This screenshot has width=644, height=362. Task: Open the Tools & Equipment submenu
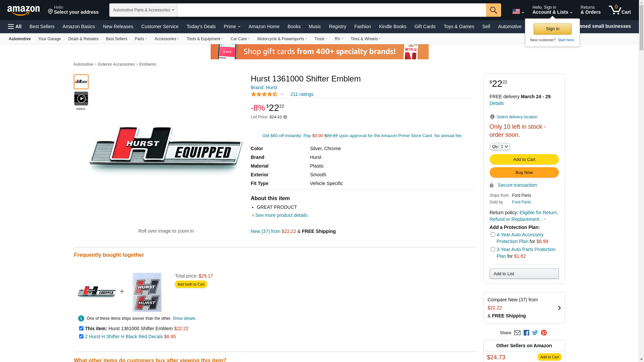205,39
